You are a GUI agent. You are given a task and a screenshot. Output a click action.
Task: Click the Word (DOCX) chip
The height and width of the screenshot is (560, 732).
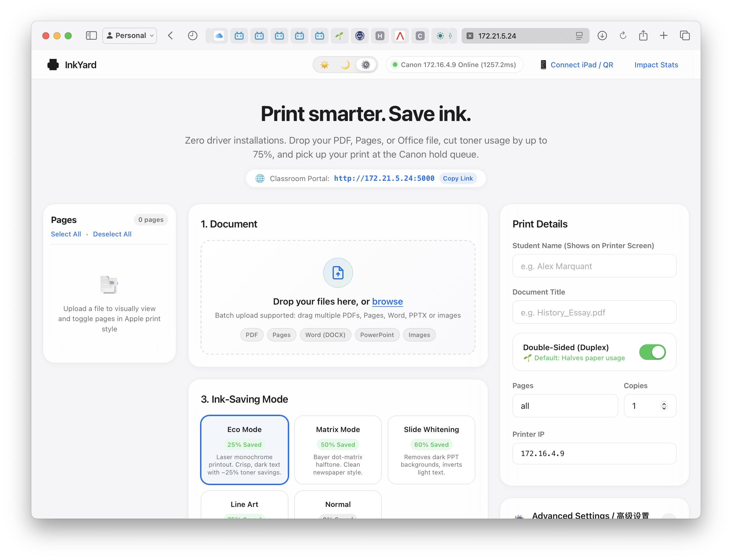[325, 335]
